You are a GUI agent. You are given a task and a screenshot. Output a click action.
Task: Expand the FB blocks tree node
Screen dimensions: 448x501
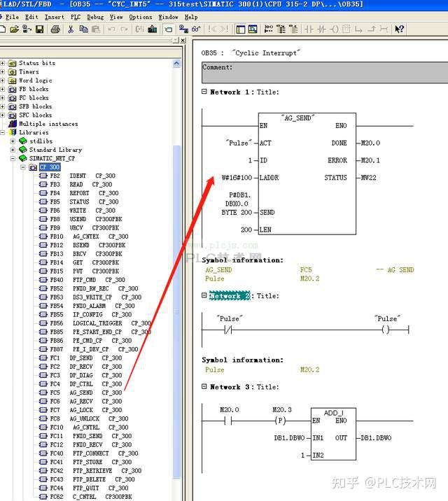coord(3,89)
